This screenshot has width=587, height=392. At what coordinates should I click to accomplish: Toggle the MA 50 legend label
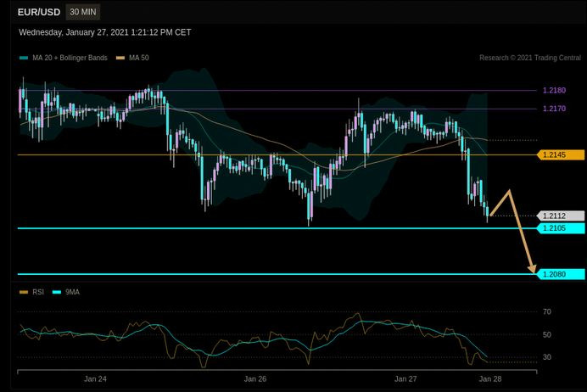pyautogui.click(x=138, y=58)
